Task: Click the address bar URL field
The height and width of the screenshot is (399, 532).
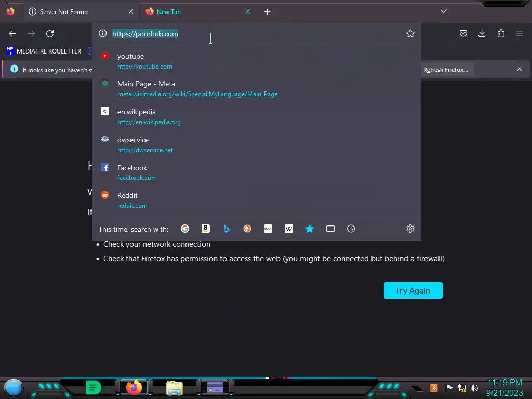Action: [x=256, y=34]
